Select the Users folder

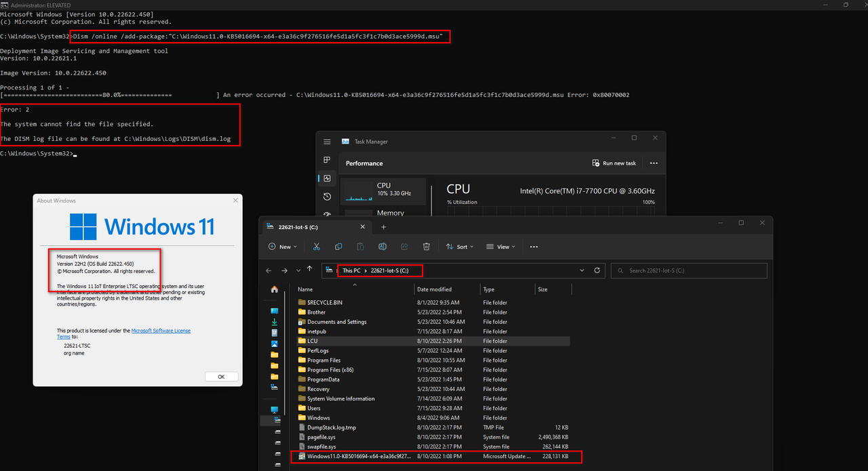pyautogui.click(x=433, y=408)
